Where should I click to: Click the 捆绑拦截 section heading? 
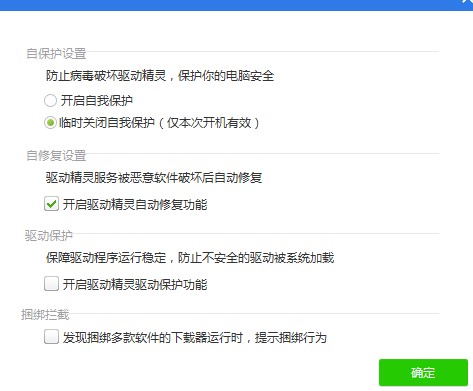click(45, 315)
